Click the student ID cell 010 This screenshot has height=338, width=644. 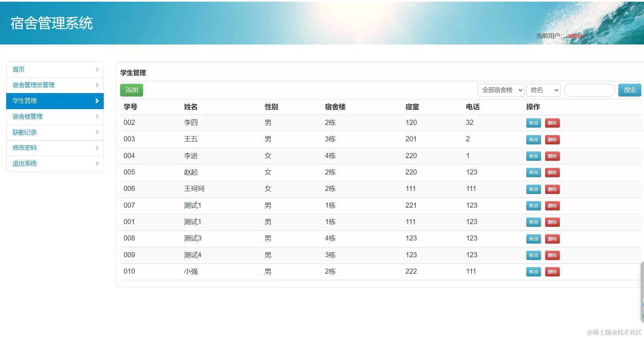129,271
